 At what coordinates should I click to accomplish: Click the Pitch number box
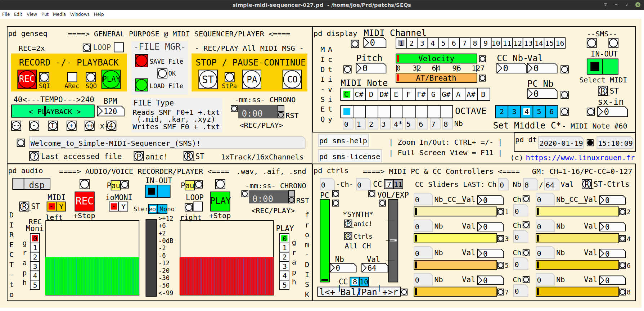371,68
